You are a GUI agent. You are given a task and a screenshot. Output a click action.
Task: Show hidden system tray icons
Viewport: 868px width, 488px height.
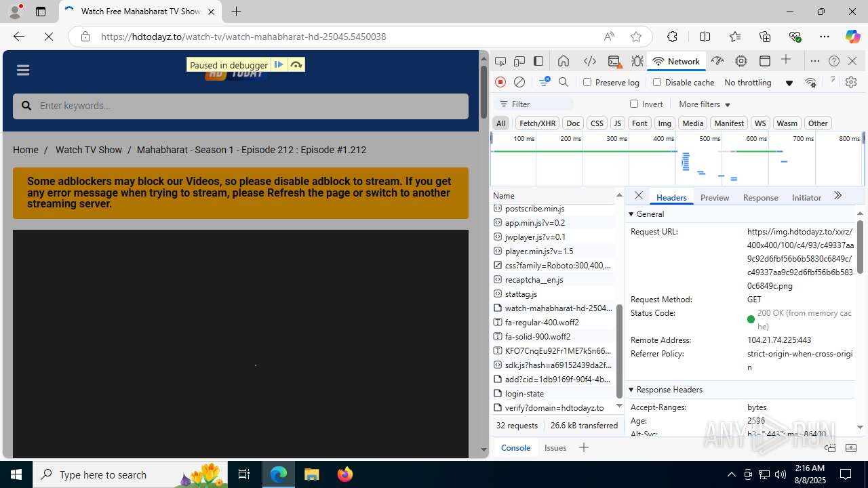point(731,474)
